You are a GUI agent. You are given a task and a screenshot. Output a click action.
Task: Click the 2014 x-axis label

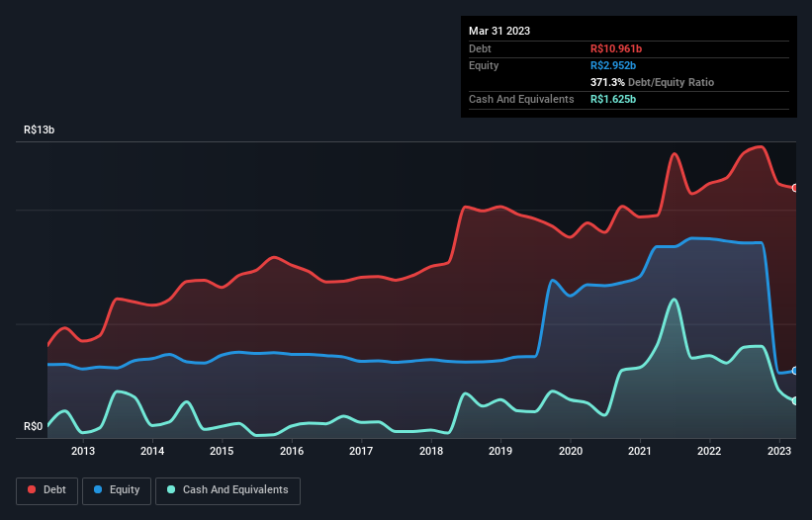(x=152, y=451)
